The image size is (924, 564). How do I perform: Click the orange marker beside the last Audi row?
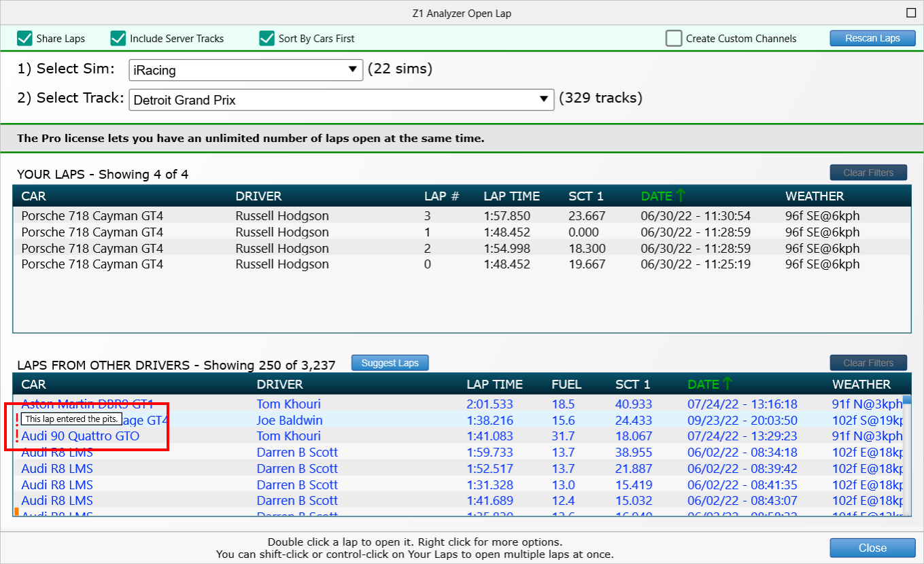coord(16,511)
